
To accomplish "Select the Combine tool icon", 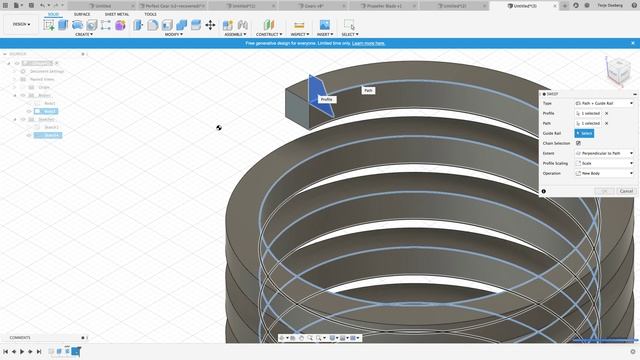I will [181, 25].
